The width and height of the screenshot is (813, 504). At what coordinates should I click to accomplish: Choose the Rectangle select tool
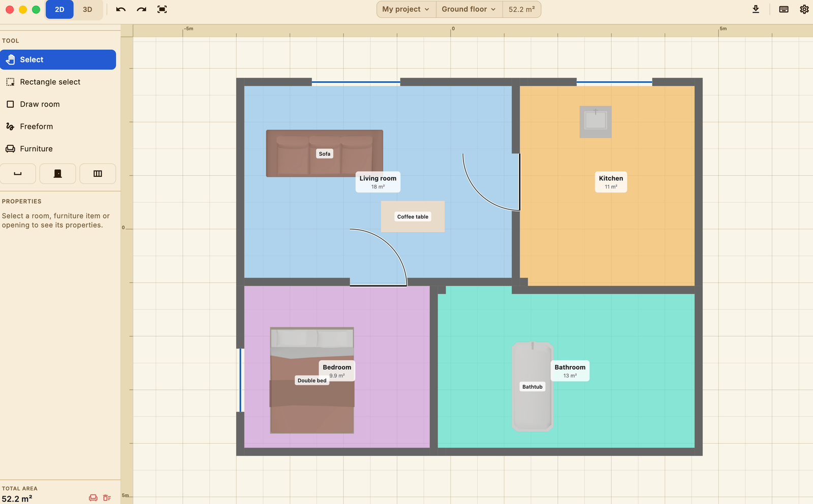(58, 82)
